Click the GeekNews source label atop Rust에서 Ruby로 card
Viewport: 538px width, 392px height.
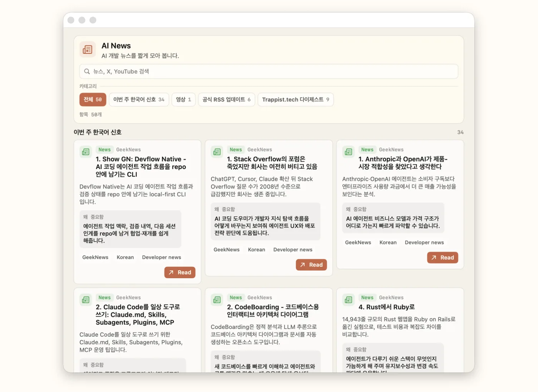click(391, 298)
